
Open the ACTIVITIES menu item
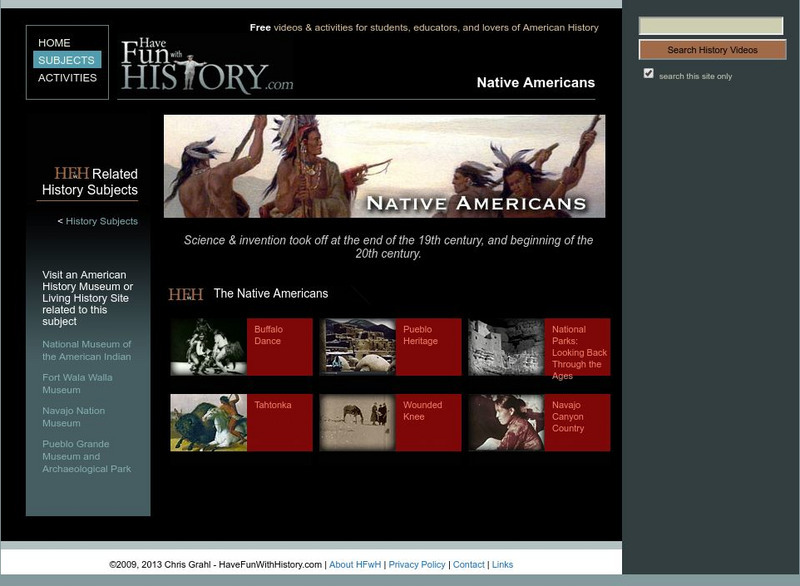(67, 78)
